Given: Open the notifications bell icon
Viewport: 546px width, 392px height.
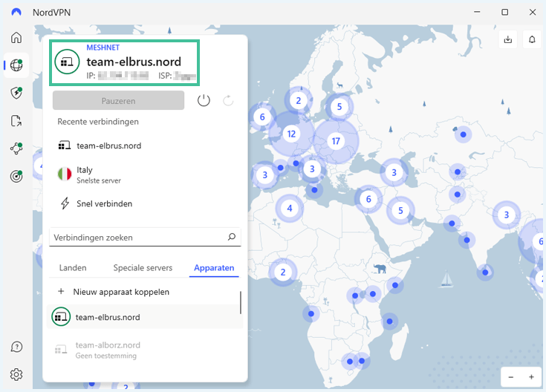Looking at the screenshot, I should point(532,39).
